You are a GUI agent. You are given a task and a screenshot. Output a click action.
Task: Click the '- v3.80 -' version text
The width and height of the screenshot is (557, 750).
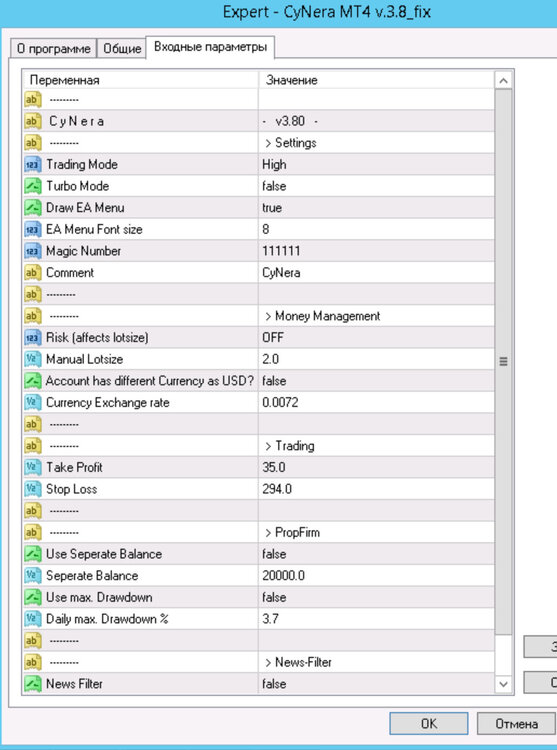tap(290, 121)
